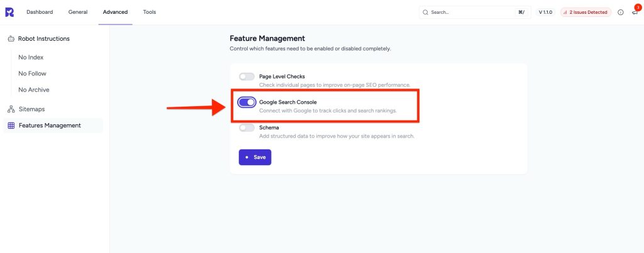Open the General tab
This screenshot has height=253, width=644.
tap(78, 13)
